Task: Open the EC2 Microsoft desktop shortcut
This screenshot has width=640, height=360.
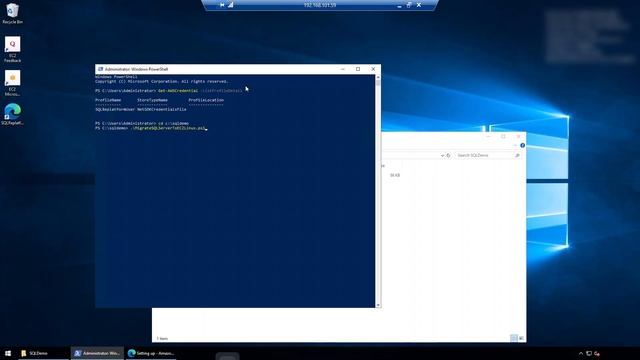Action: point(12,83)
